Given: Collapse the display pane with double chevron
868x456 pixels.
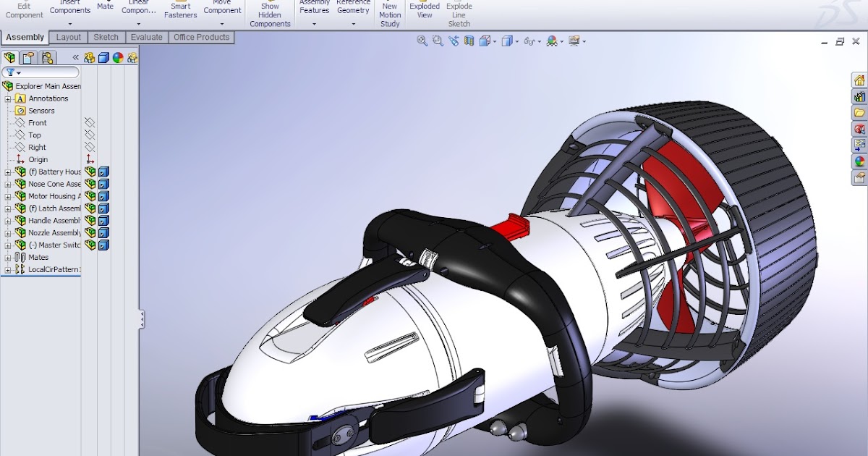Looking at the screenshot, I should pos(75,57).
